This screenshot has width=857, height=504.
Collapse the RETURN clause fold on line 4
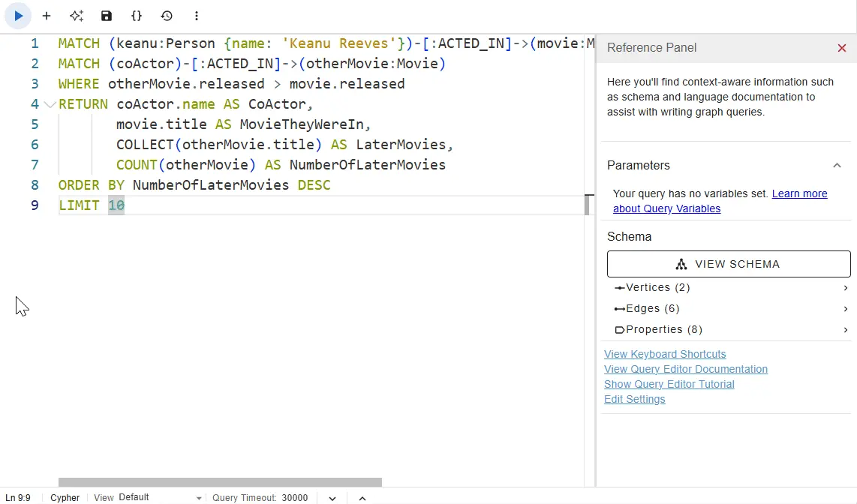click(x=50, y=103)
